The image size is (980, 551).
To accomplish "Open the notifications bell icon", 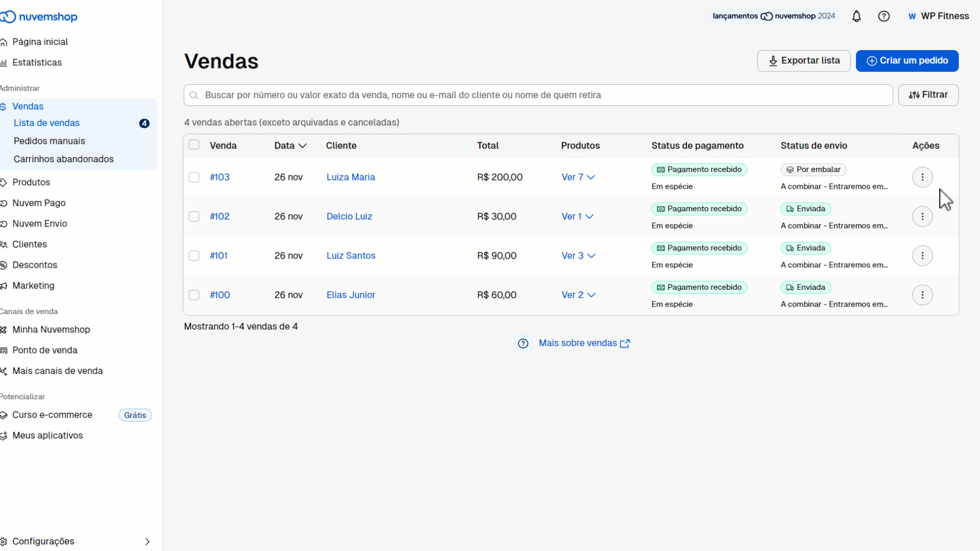I will (856, 16).
